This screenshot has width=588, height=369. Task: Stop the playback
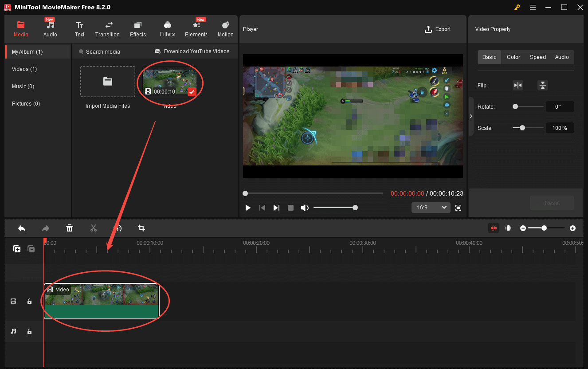pyautogui.click(x=290, y=208)
